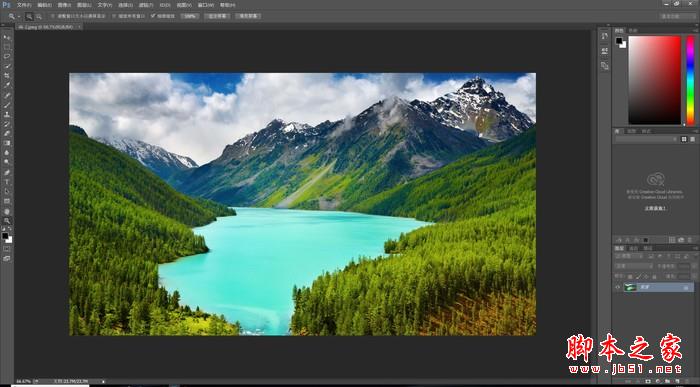Open the 文件 menu
The height and width of the screenshot is (387, 700).
point(24,5)
